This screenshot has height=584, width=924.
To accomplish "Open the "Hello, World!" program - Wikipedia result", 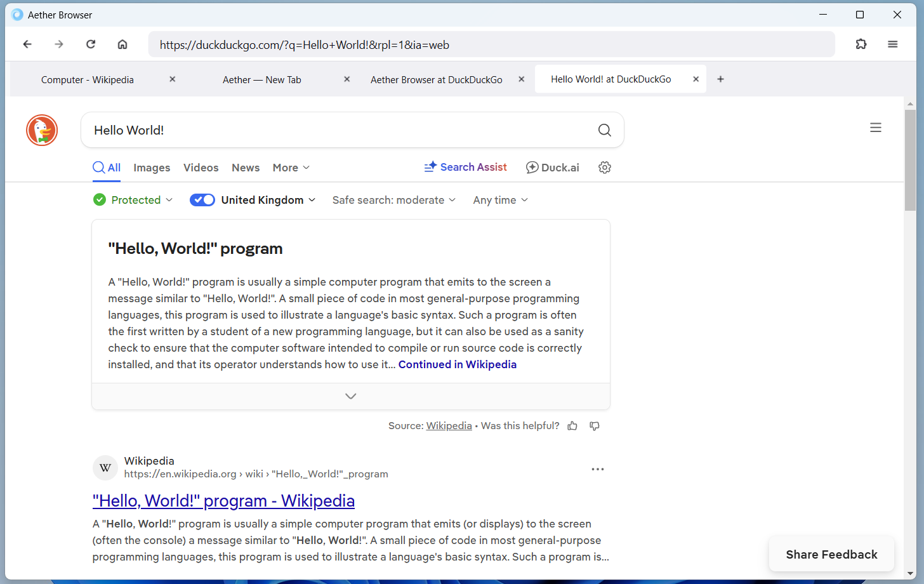I will [x=223, y=501].
